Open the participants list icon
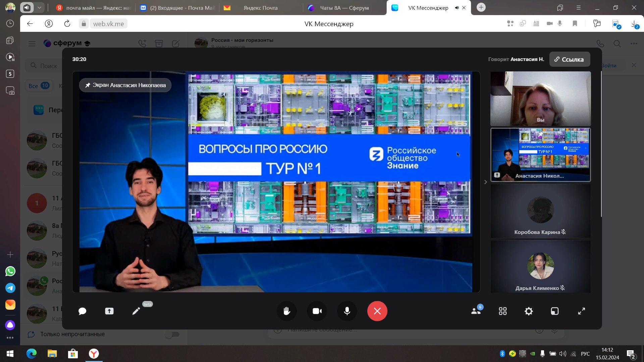This screenshot has width=644, height=362. coord(476,311)
